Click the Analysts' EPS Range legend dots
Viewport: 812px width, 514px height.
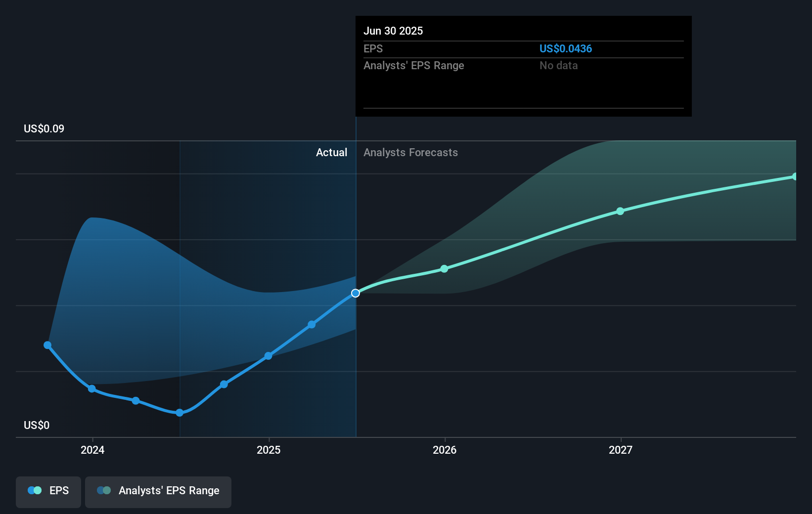point(103,490)
